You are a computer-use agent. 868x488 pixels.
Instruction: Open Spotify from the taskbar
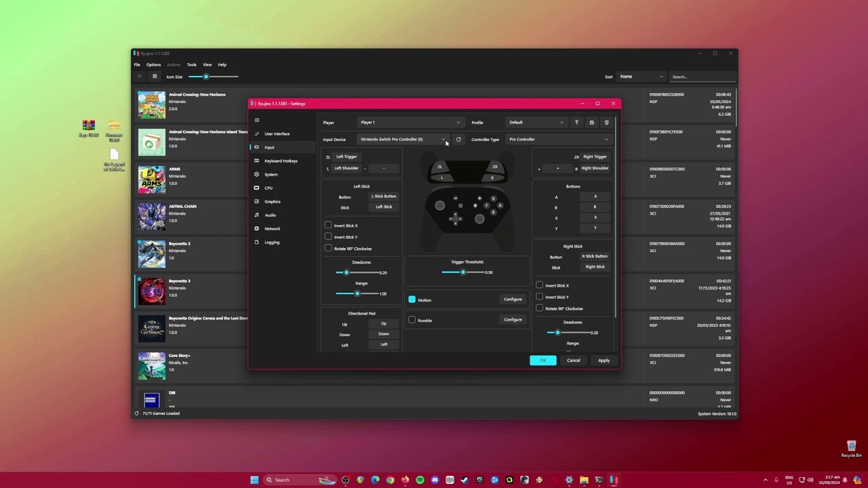420,480
